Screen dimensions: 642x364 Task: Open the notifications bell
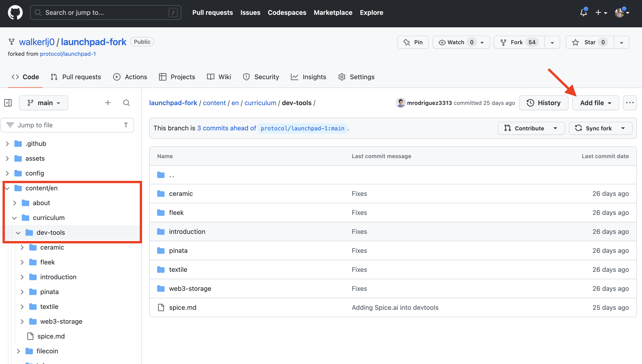(x=583, y=12)
